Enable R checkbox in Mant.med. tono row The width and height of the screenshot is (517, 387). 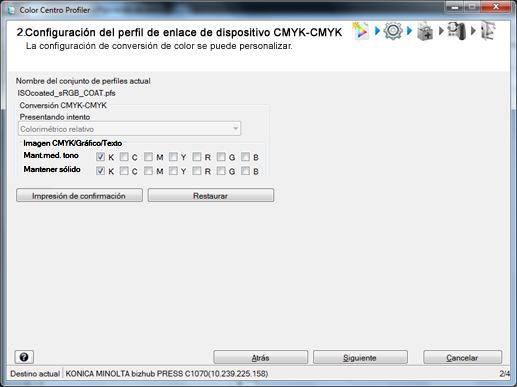[x=197, y=157]
